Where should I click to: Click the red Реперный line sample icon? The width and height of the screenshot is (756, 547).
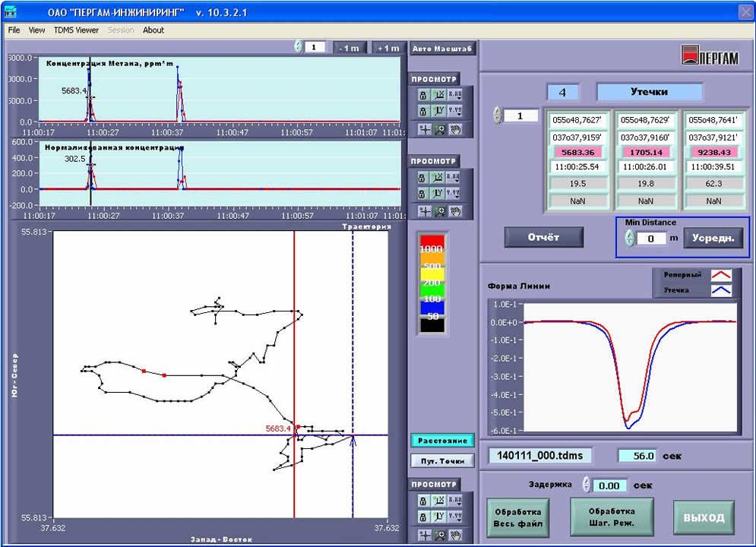pos(721,275)
